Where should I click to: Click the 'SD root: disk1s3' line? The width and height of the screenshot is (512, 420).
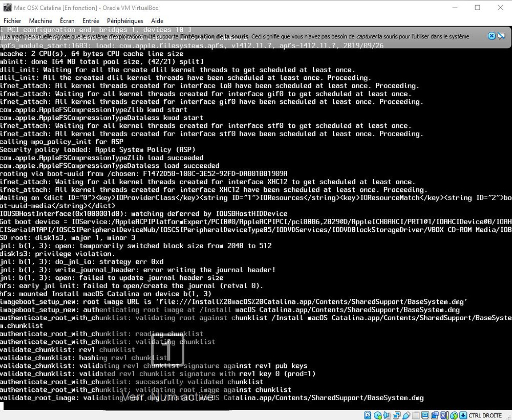(68, 237)
